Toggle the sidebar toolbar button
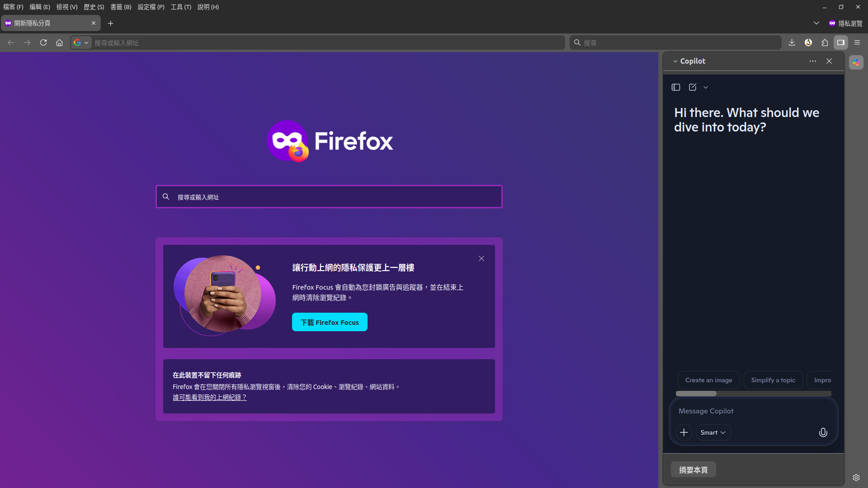The image size is (868, 488). 841,42
